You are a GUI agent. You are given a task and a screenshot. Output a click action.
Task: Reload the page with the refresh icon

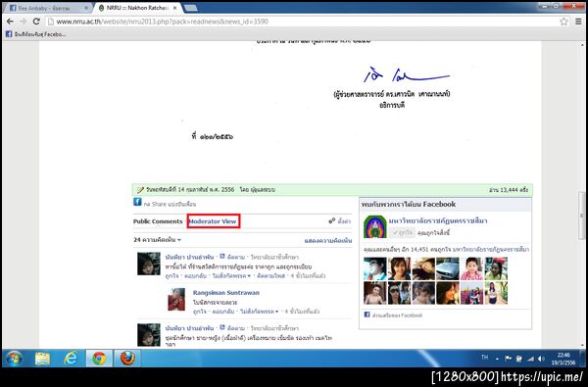(36, 22)
